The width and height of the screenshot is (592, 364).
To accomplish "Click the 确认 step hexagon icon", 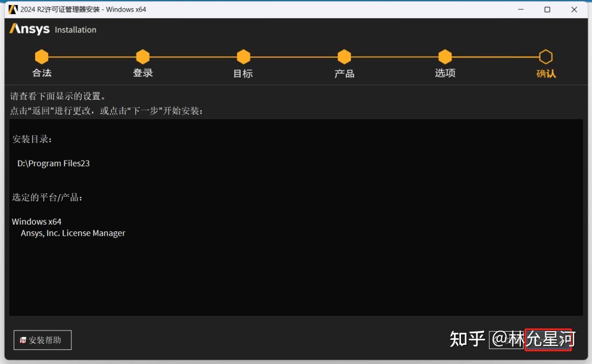I will tap(546, 56).
